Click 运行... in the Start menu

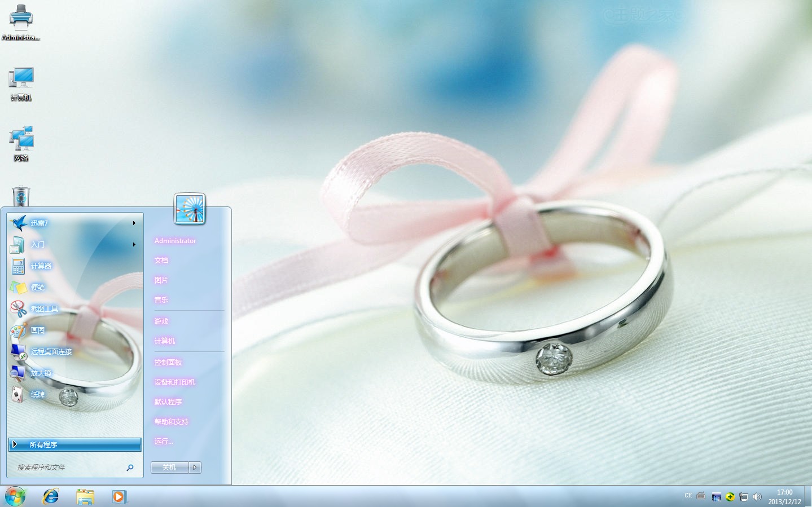164,442
